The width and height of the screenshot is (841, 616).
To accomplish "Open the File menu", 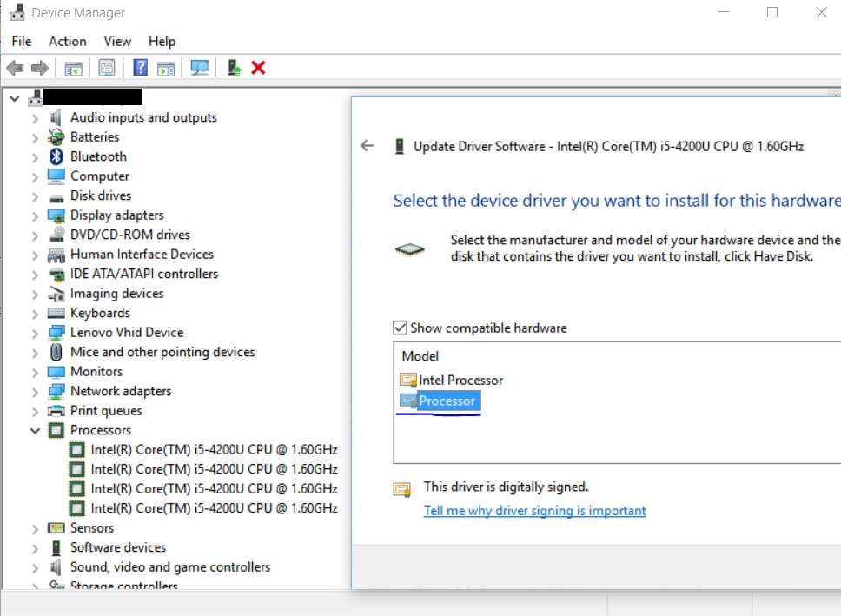I will (22, 42).
